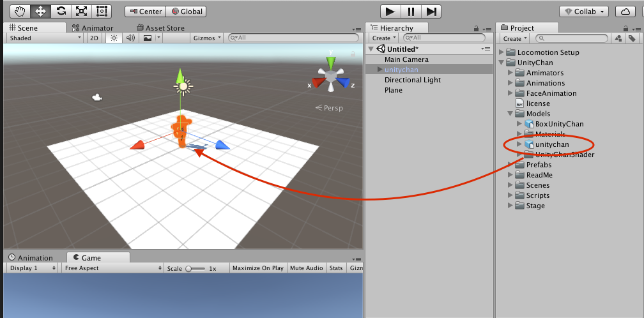This screenshot has width=644, height=318.
Task: Select the Hand tool
Action: click(x=20, y=11)
